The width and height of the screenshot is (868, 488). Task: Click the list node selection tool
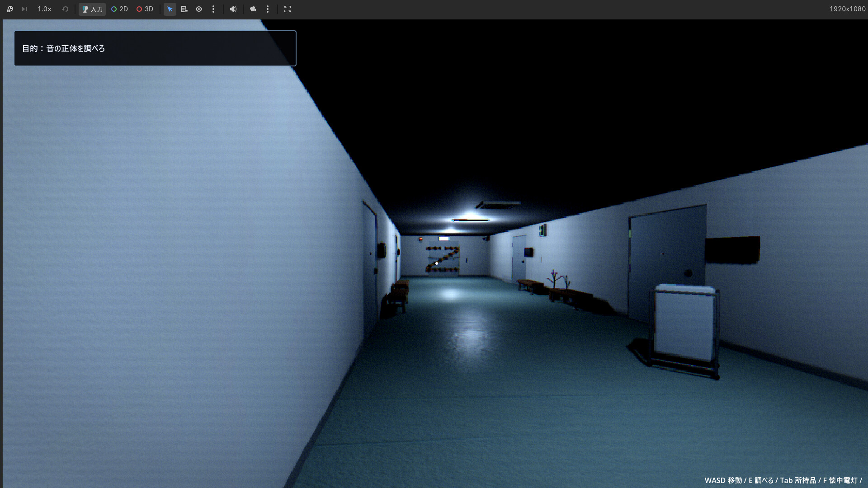coord(184,9)
